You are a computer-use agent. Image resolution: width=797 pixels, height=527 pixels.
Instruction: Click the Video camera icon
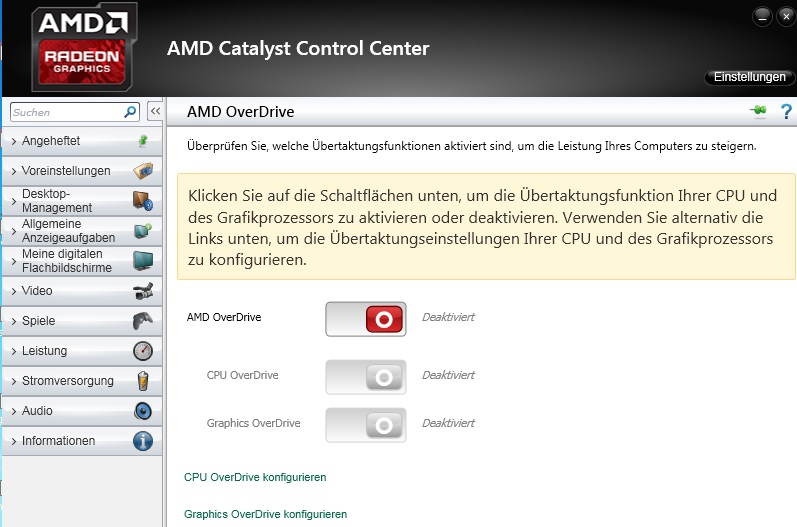pyautogui.click(x=143, y=291)
